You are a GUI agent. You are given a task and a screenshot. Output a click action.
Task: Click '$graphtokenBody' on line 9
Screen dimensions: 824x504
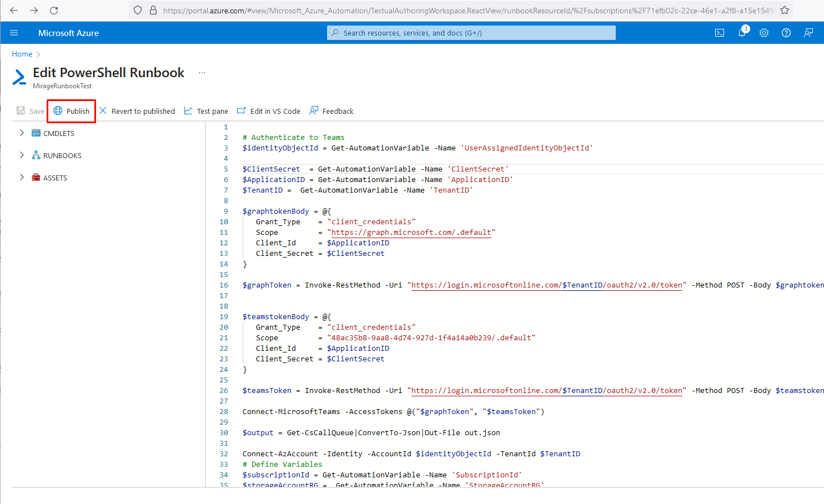[276, 211]
